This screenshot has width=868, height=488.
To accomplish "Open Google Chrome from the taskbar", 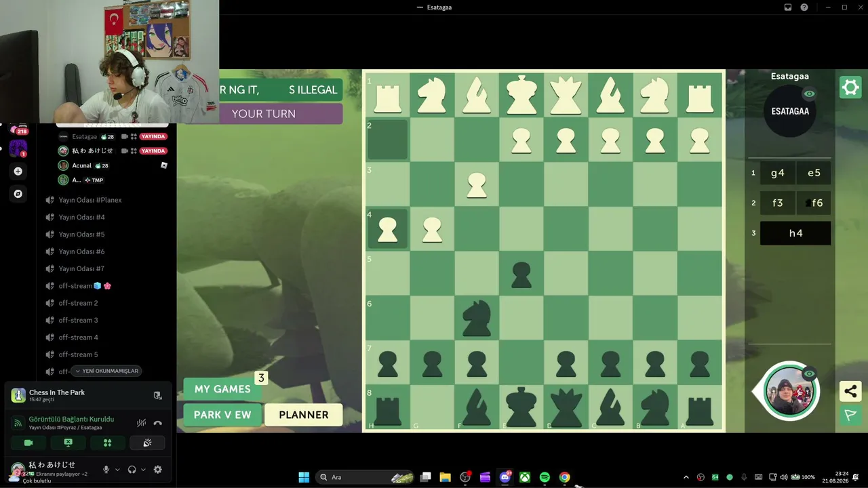I will (x=564, y=477).
